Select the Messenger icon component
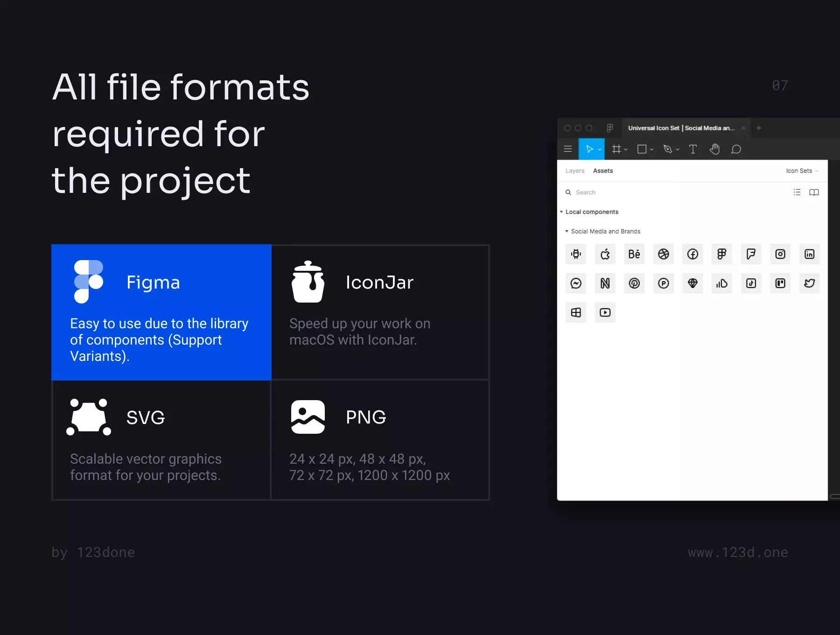The width and height of the screenshot is (840, 635). [576, 283]
